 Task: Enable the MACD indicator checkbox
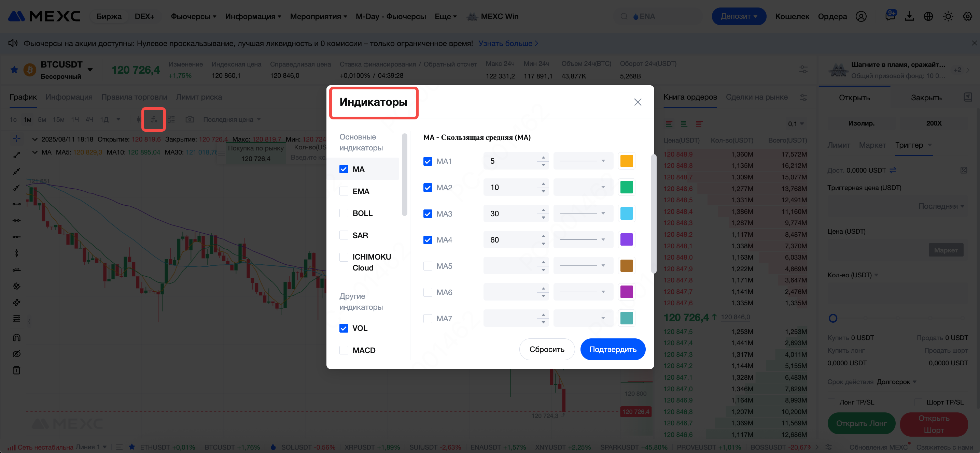click(344, 350)
